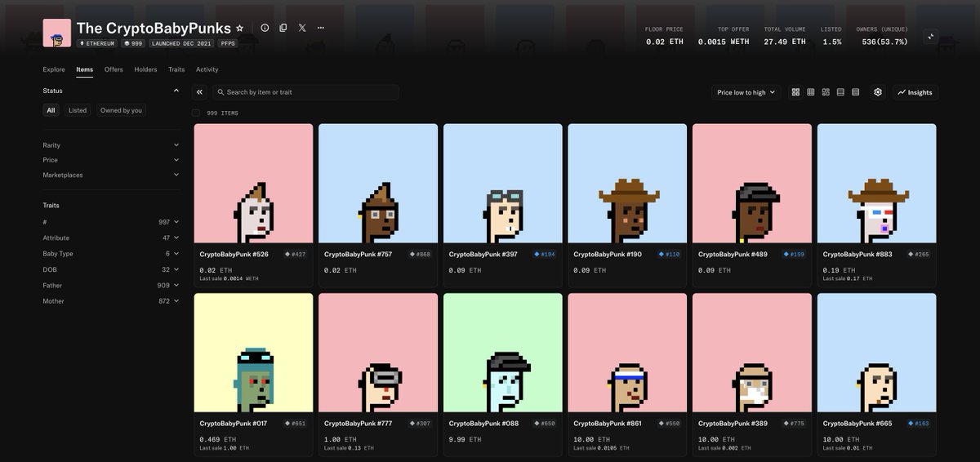The image size is (980, 462).
Task: Click rarity rank badge #427 on CryptoBabyPunk #526
Action: (x=296, y=255)
